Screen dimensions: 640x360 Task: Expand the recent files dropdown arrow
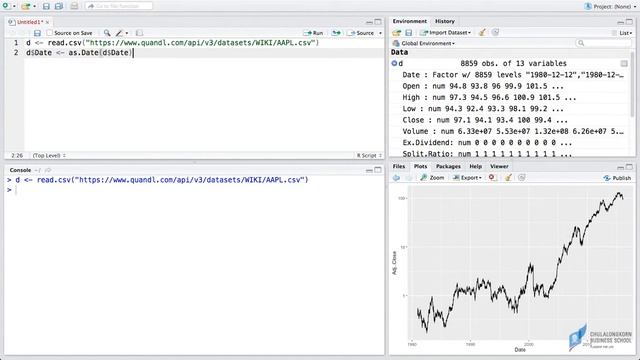coord(34,7)
